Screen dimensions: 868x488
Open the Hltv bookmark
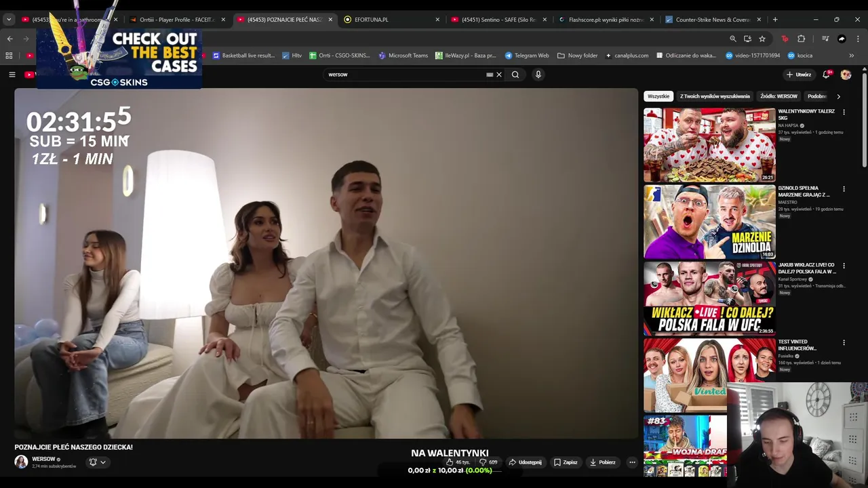(x=292, y=56)
